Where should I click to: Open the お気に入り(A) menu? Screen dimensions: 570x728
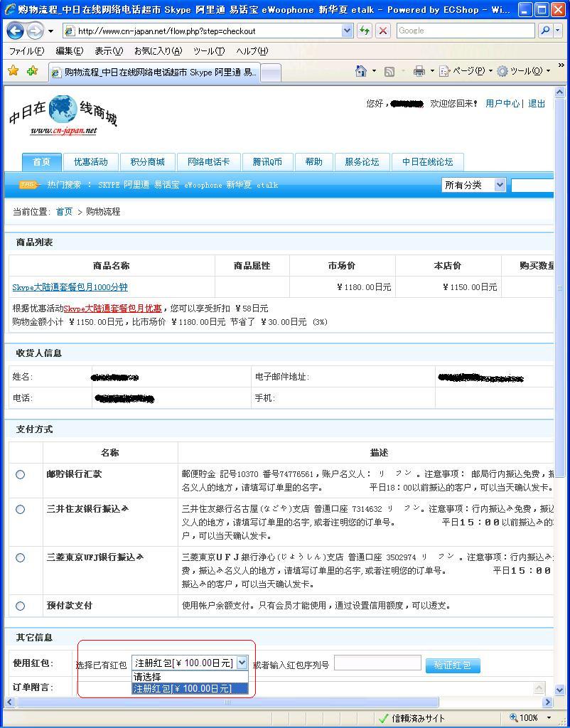pyautogui.click(x=158, y=51)
